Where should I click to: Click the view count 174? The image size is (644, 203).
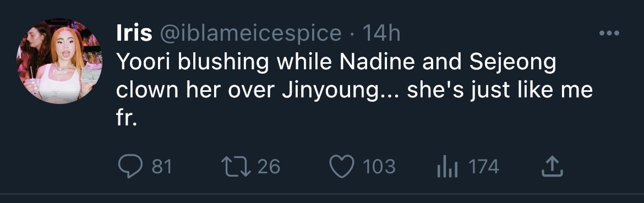coord(483,167)
